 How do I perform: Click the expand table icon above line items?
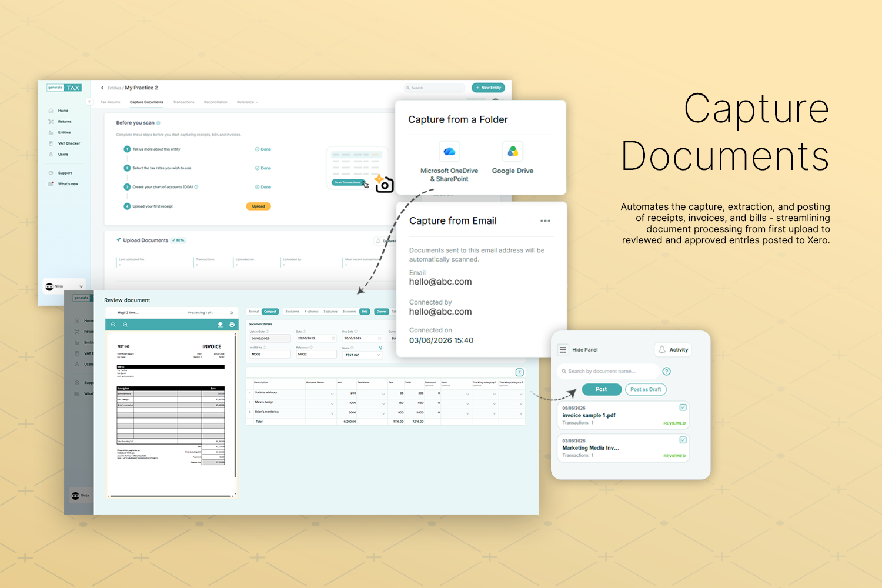point(519,372)
